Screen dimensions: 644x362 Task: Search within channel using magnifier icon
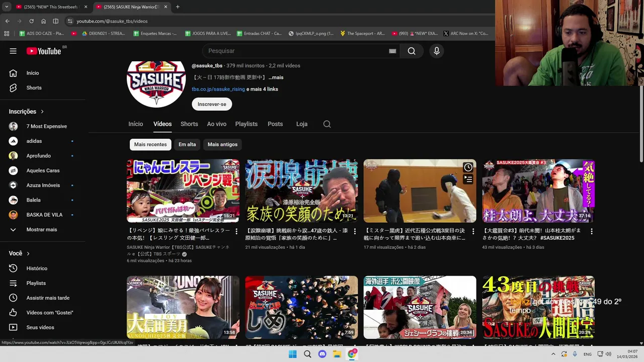[x=327, y=124]
